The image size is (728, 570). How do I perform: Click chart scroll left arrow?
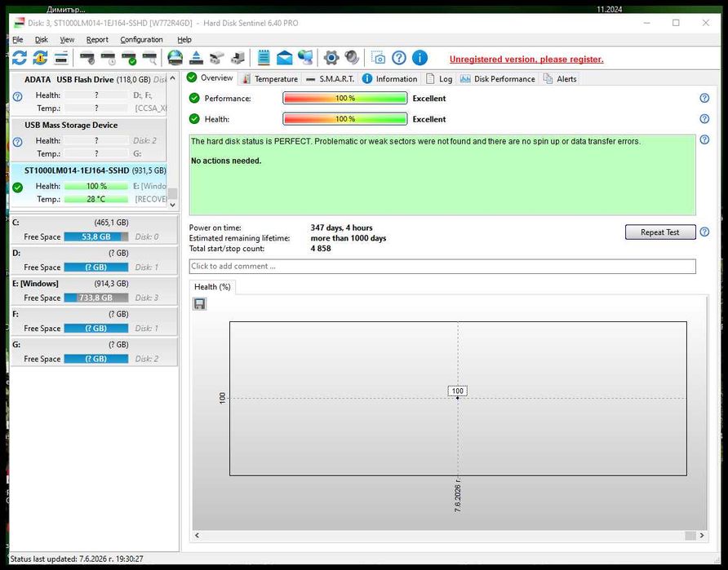click(197, 535)
